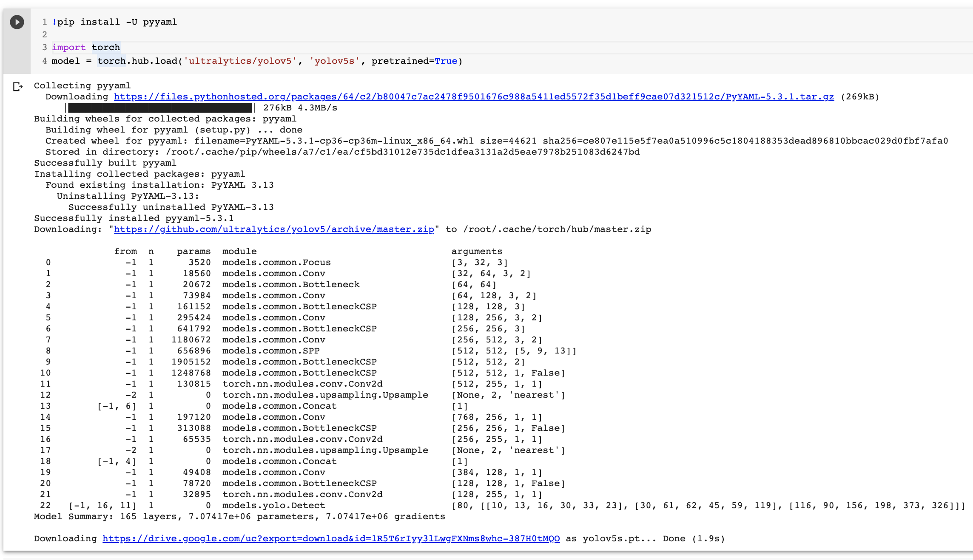Click arguments '[512, 512, [5, 9, 13]]'

[514, 351]
